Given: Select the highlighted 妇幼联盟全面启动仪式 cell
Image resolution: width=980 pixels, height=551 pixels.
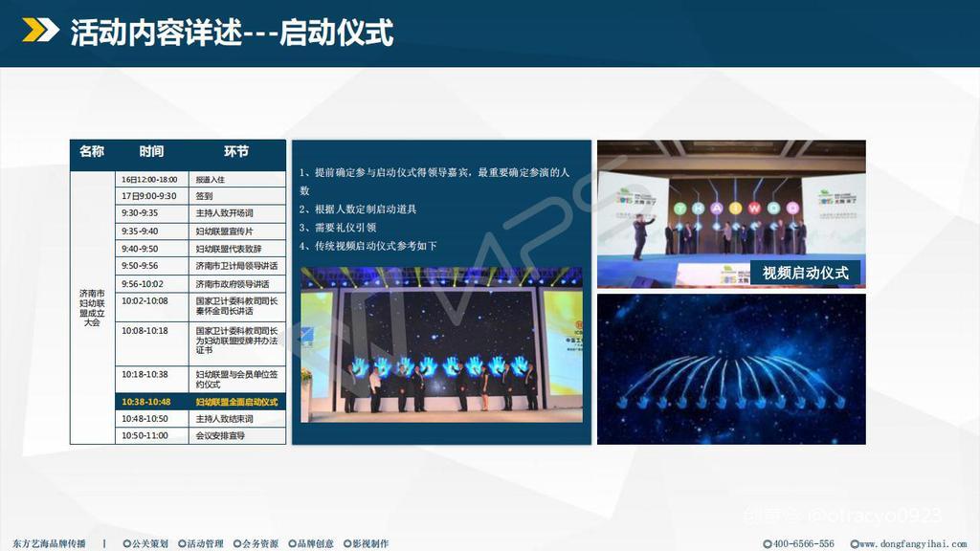Looking at the screenshot, I should pos(237,402).
